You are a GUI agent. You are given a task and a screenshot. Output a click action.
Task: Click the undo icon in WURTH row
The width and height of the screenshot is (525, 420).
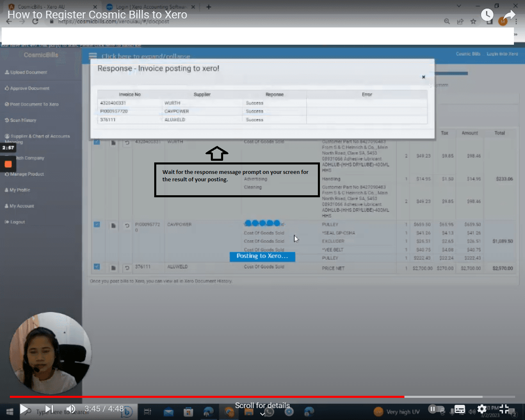point(127,143)
